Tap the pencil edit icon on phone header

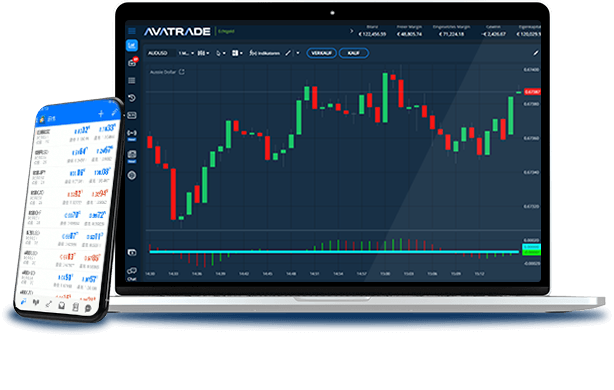[x=114, y=112]
